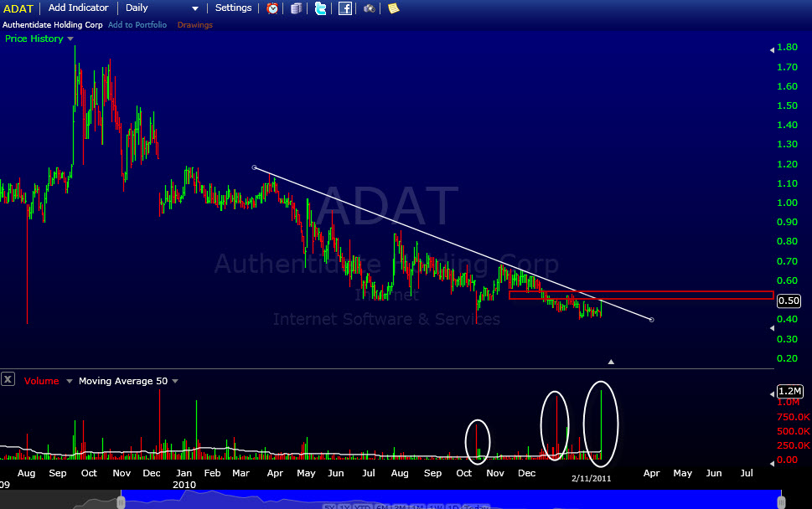
Task: Click the 0.50 current price label
Action: (789, 301)
